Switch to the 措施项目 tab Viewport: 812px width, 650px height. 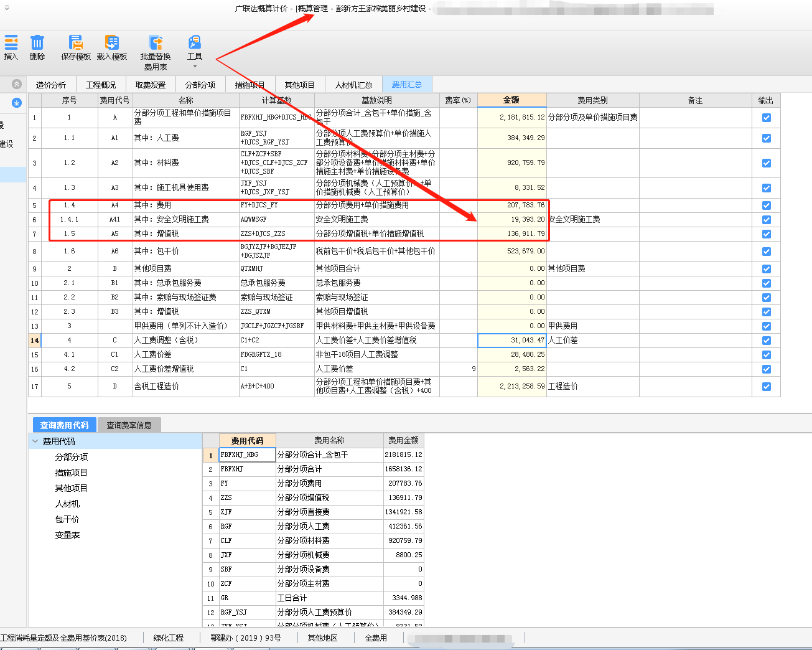click(250, 85)
